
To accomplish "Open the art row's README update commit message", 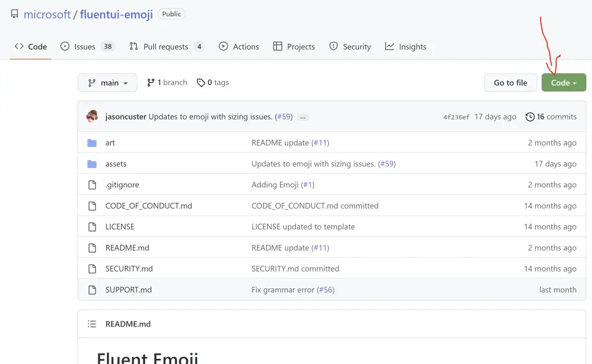I will click(x=280, y=143).
